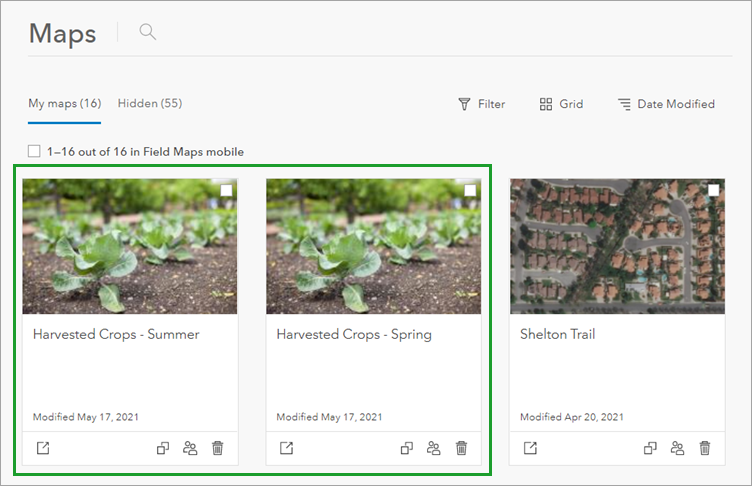Click the Maps page heading
The image size is (752, 486).
pos(62,34)
